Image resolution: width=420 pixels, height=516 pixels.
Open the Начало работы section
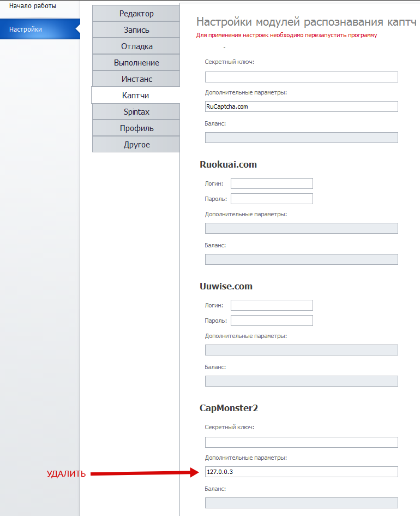pos(33,6)
